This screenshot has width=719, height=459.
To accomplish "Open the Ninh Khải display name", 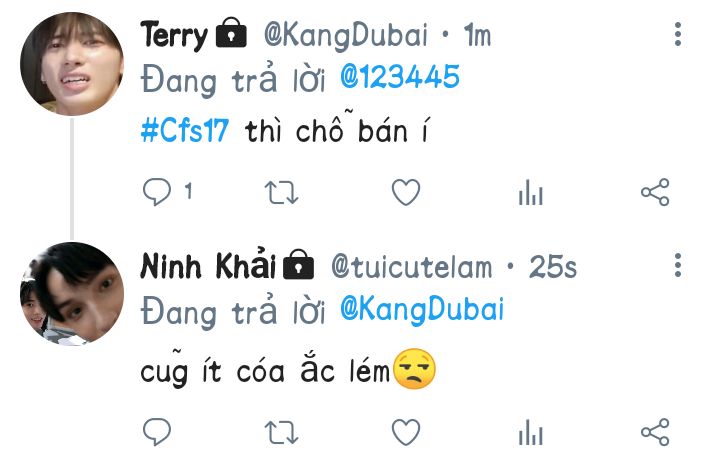I will 208,265.
